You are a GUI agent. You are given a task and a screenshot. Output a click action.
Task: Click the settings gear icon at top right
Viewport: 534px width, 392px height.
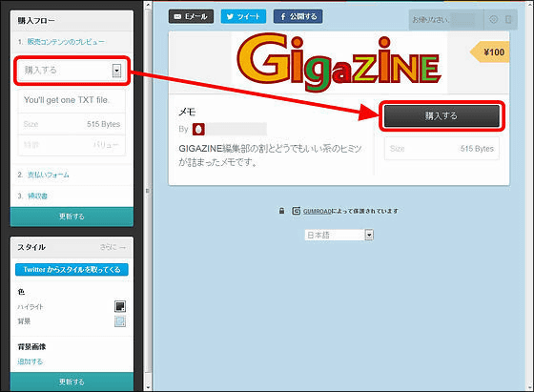pos(493,19)
